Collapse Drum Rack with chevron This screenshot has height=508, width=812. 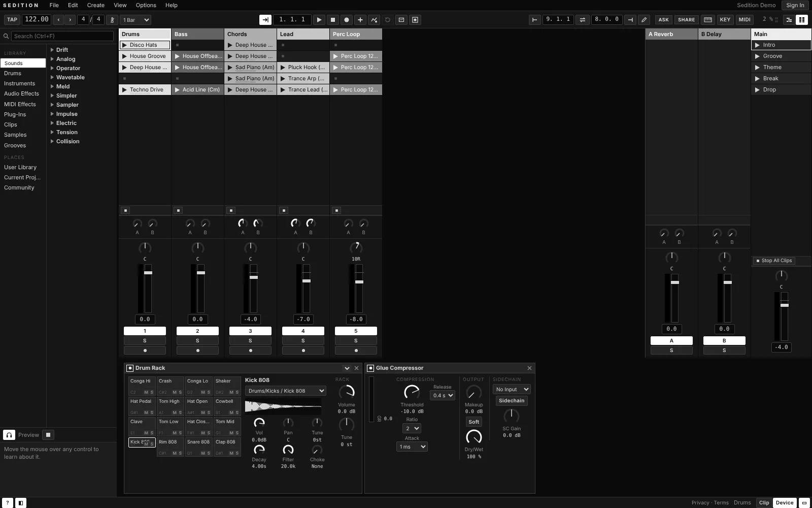pyautogui.click(x=347, y=368)
